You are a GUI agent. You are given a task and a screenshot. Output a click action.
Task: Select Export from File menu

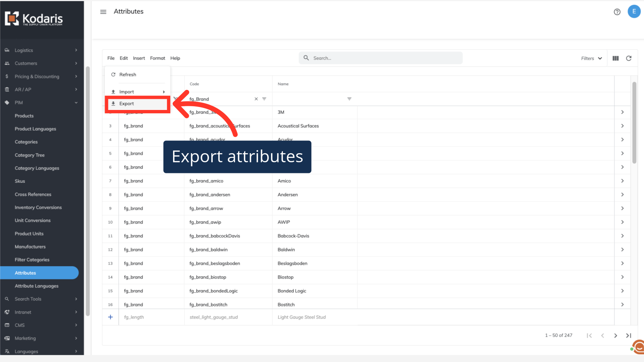[127, 104]
